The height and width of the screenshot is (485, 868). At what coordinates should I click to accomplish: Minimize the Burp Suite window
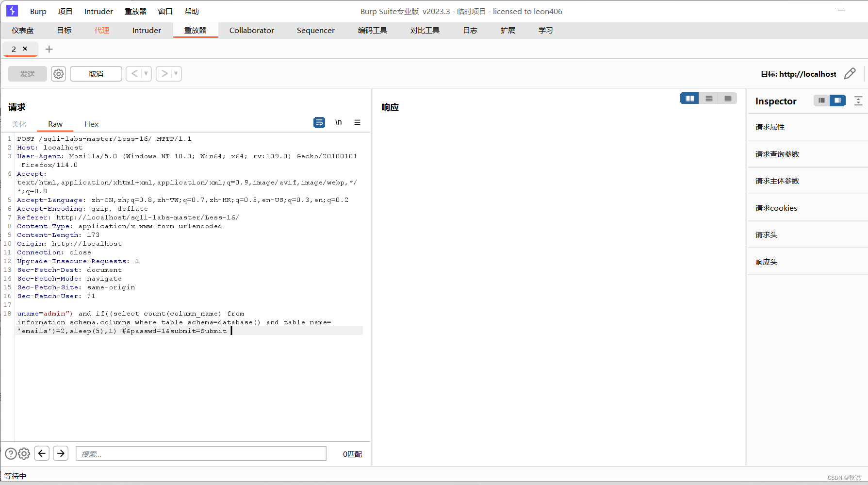click(x=841, y=11)
